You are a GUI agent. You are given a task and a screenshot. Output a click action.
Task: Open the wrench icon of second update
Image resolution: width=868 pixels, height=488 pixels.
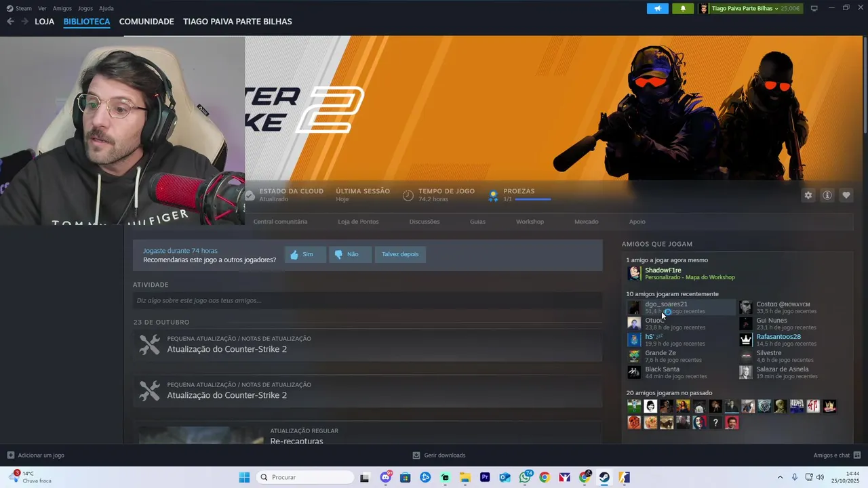point(149,390)
